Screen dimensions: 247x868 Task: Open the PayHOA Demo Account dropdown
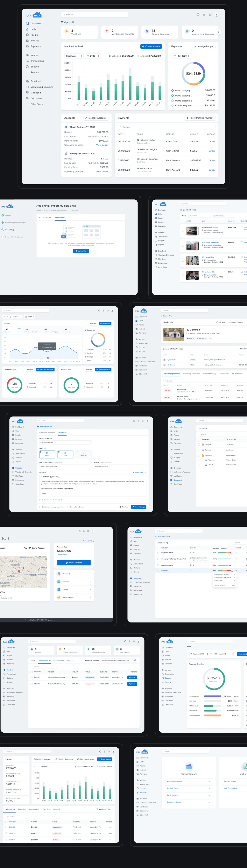point(35,548)
